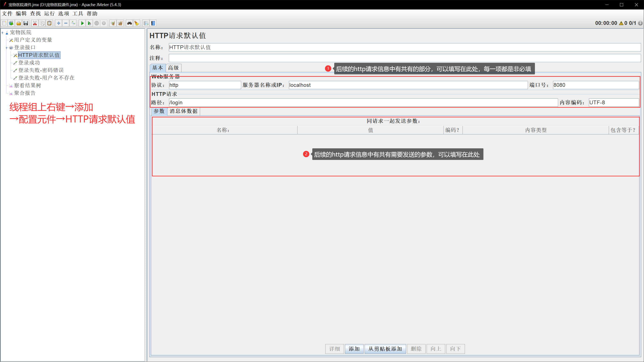This screenshot has width=644, height=362.
Task: Click the green Start test run icon
Action: point(82,23)
